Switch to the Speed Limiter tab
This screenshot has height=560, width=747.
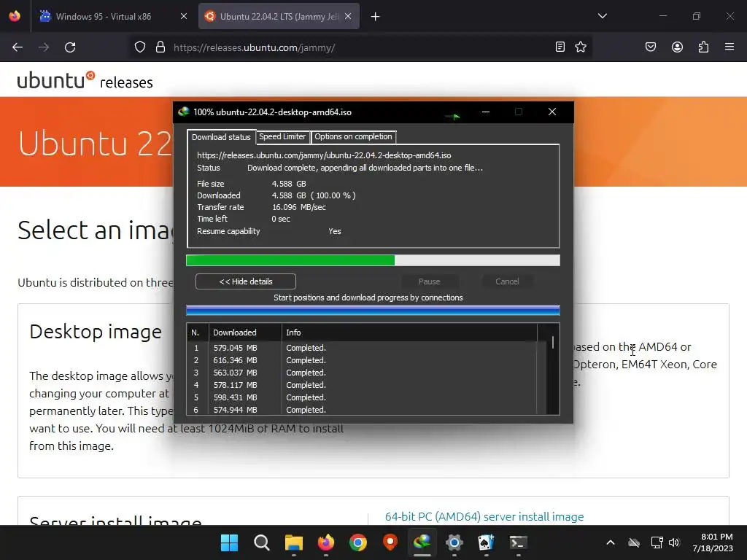click(282, 136)
